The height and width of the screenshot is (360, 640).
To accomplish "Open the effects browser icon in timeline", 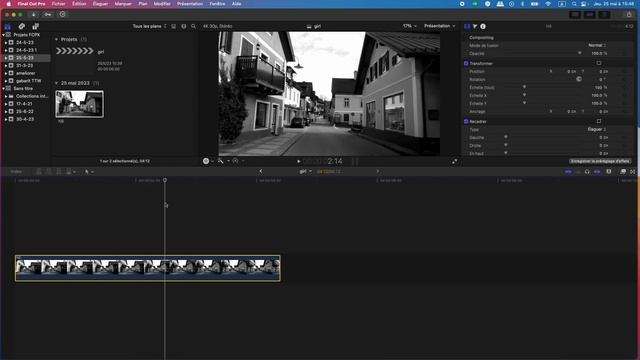I will coord(623,172).
